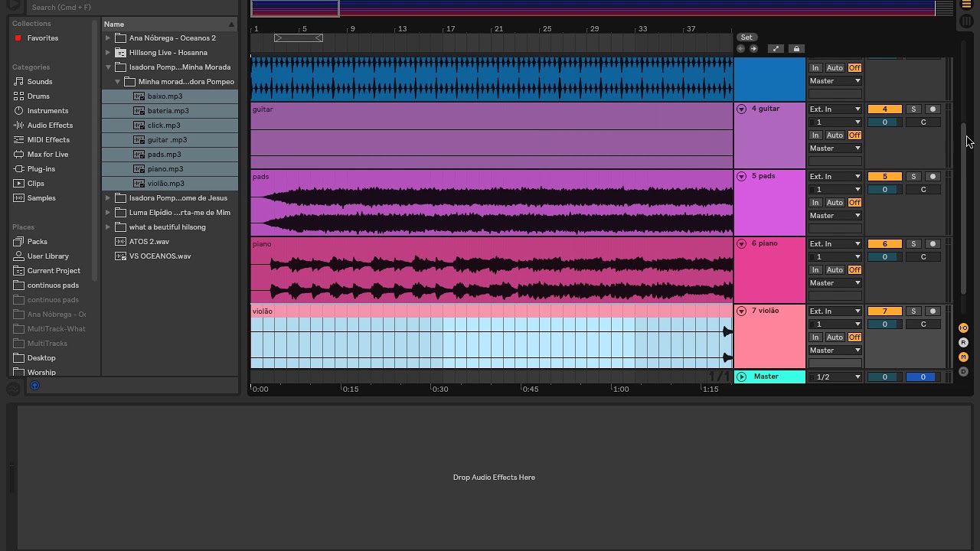Set 4 guitar monitor to In
Screen dimensions: 980x551
(816, 135)
